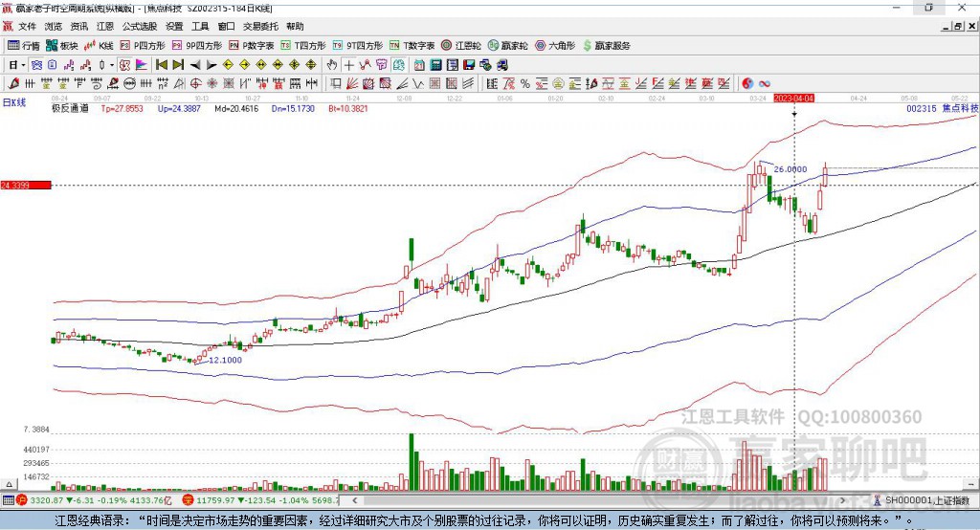
Task: Select the red pencil drawing tool
Action: [x=13, y=84]
